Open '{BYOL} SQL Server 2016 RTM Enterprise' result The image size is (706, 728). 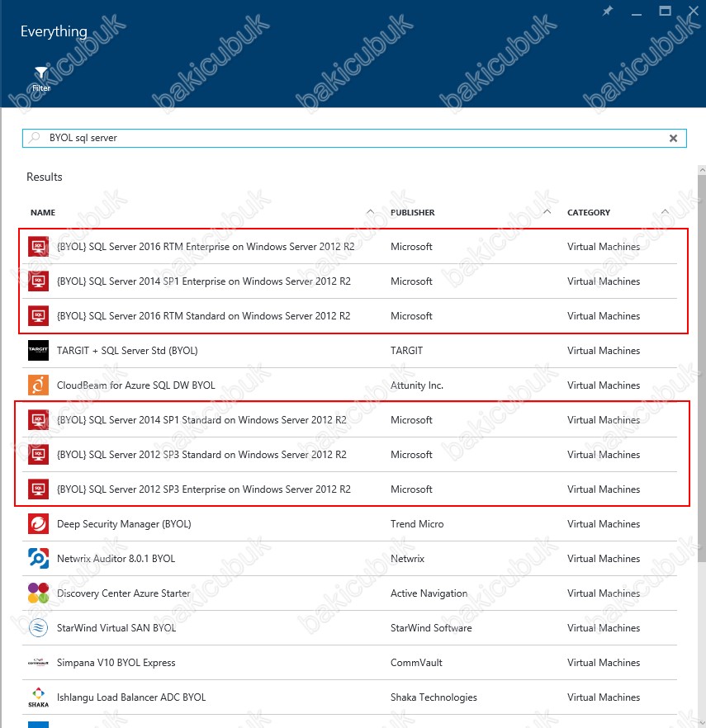tap(206, 247)
